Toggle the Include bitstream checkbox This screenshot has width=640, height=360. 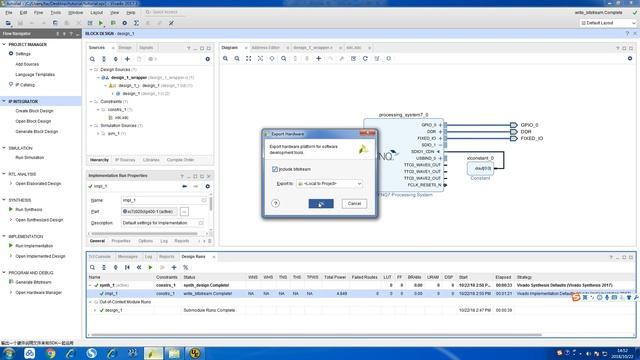[275, 169]
